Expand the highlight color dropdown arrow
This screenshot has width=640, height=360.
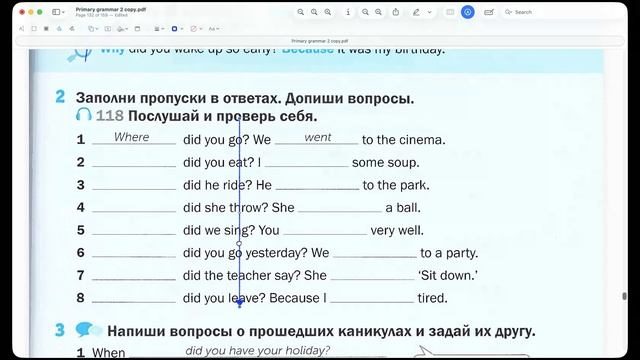tap(429, 12)
